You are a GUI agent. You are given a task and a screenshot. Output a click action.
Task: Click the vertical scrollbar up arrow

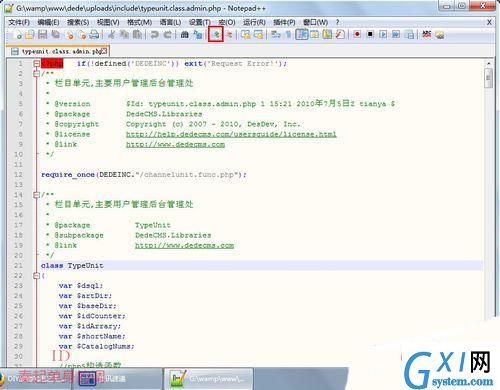tap(489, 63)
